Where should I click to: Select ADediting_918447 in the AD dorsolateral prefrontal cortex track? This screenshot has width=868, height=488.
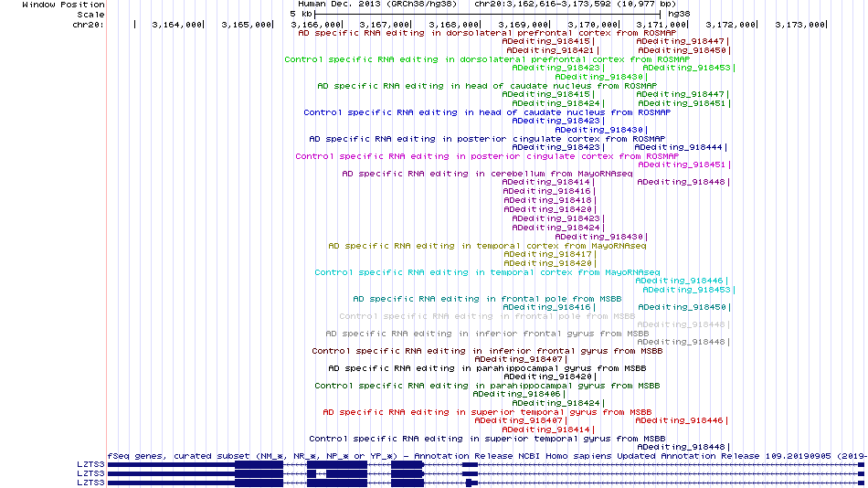pos(683,41)
